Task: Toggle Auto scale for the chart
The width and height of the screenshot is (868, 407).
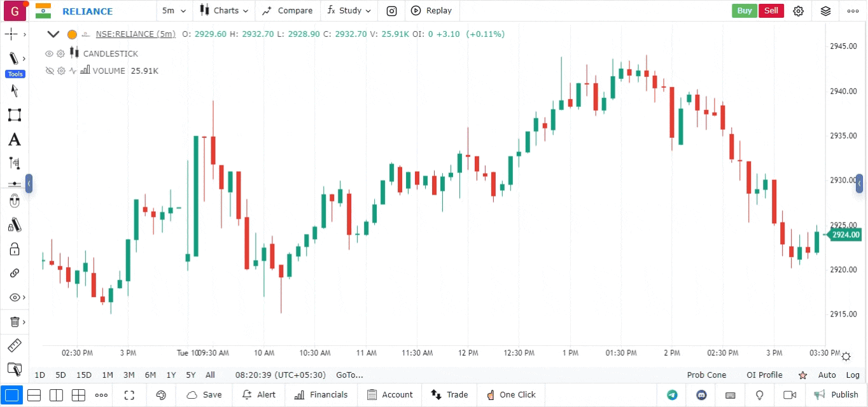Action: [827, 375]
